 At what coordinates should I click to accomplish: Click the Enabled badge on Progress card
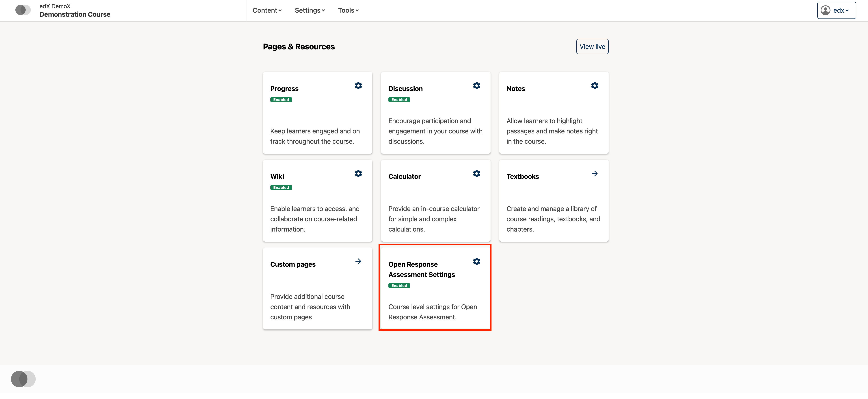(x=281, y=100)
